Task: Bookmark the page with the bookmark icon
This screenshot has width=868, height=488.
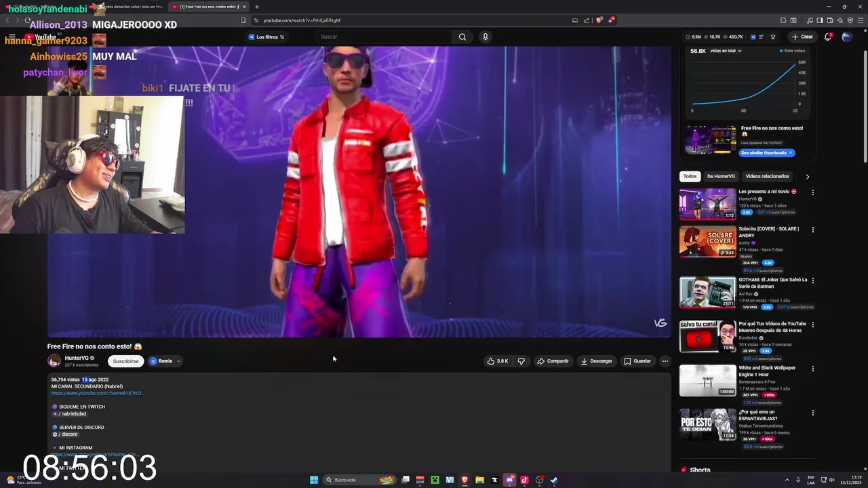Action: [x=243, y=20]
